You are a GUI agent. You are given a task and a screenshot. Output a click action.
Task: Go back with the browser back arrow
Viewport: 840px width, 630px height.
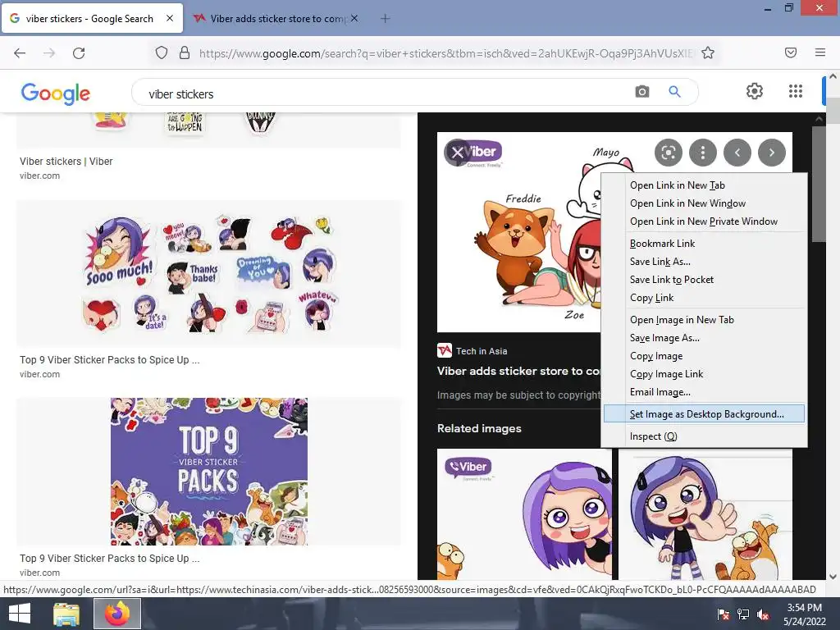[x=20, y=53]
